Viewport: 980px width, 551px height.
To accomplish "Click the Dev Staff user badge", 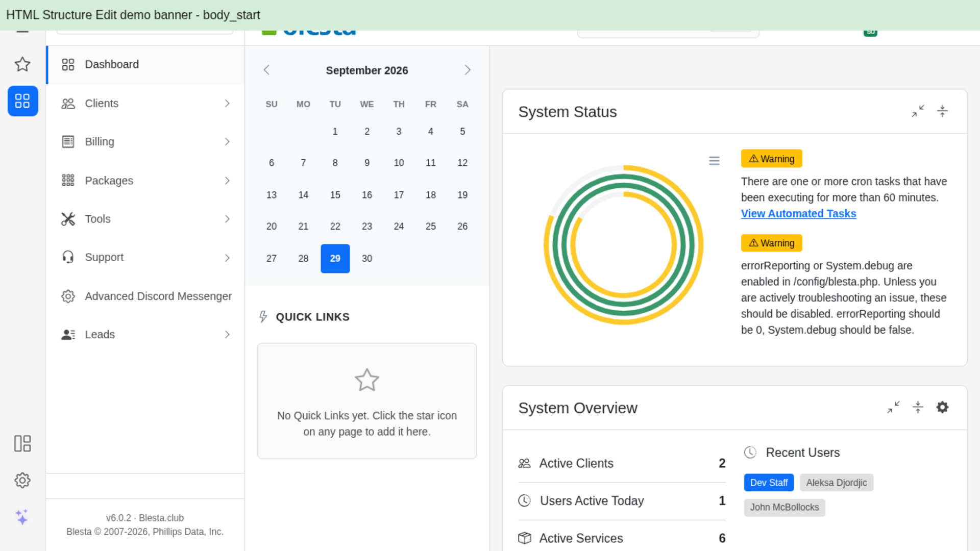I will click(x=769, y=483).
